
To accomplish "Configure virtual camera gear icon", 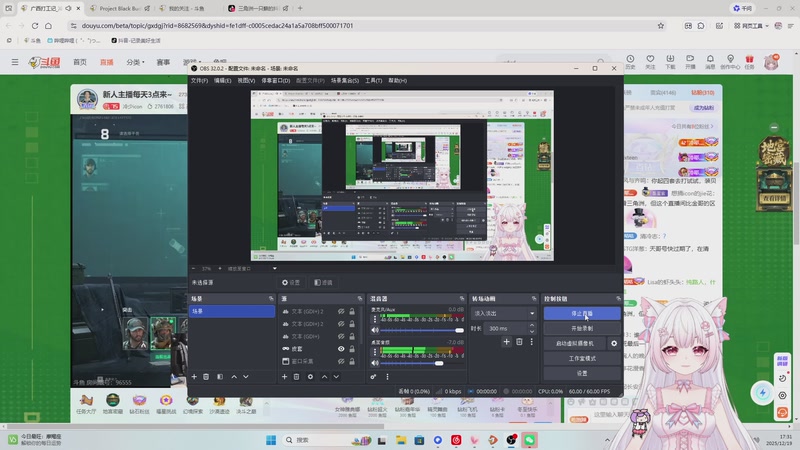I will pyautogui.click(x=614, y=343).
